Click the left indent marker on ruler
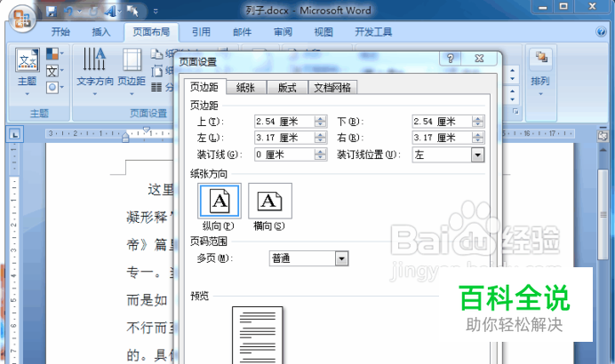 click(125, 137)
